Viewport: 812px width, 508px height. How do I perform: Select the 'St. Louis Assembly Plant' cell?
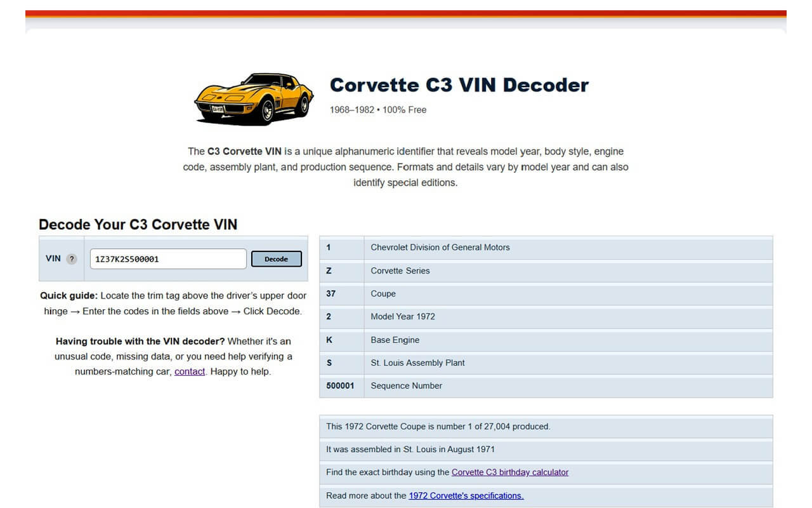(568, 363)
